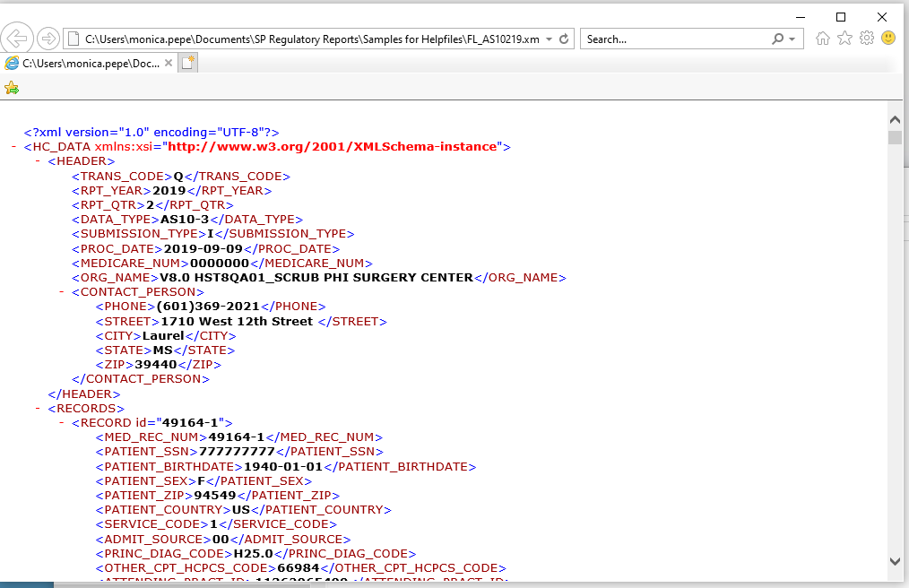Viewport: 909px width, 588px height.
Task: Collapse the RECORDS XML node
Action: (x=39, y=409)
